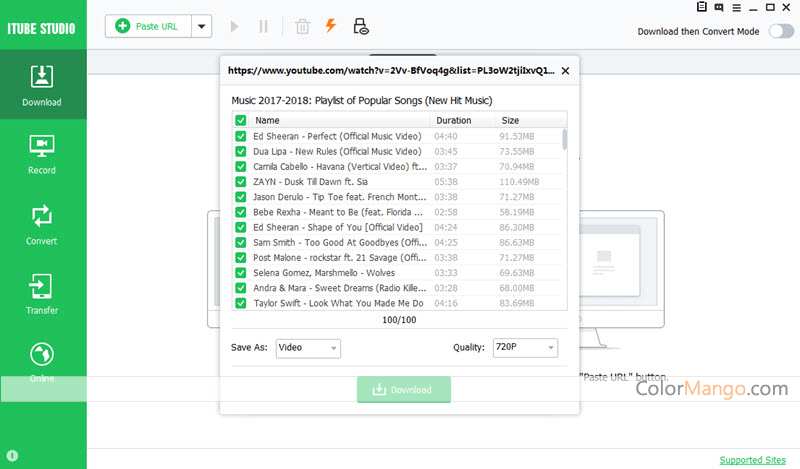Switch to the Online tab in sidebar
800x469 pixels.
(x=42, y=363)
